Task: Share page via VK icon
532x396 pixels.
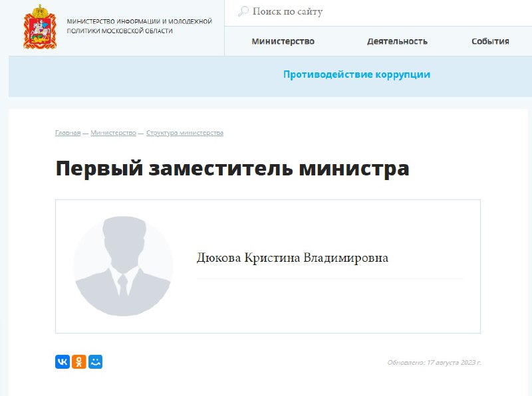Action: pyautogui.click(x=63, y=361)
